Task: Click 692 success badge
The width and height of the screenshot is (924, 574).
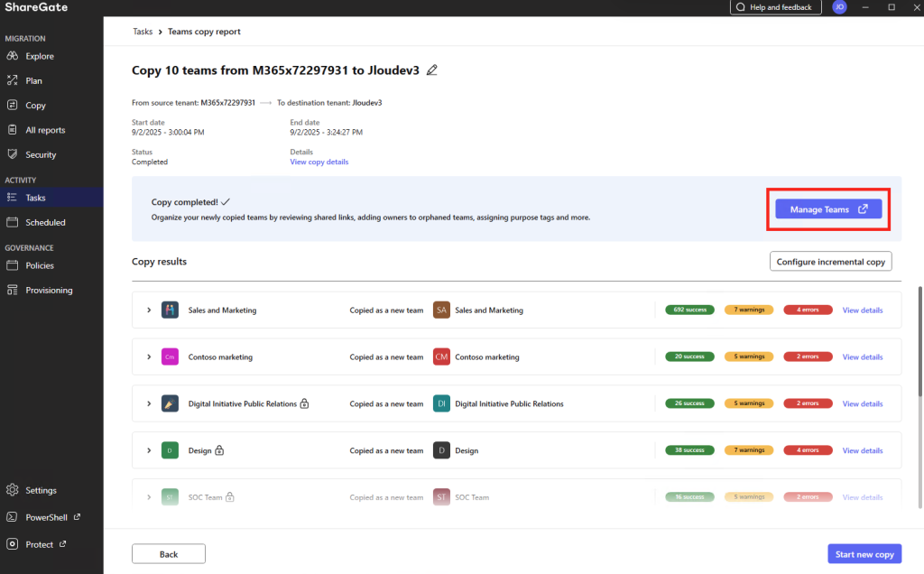Action: coord(689,310)
